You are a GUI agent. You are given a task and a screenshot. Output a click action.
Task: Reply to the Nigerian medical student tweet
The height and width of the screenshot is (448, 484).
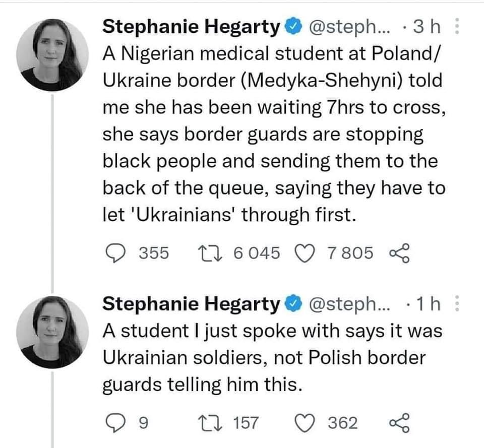coord(115,253)
